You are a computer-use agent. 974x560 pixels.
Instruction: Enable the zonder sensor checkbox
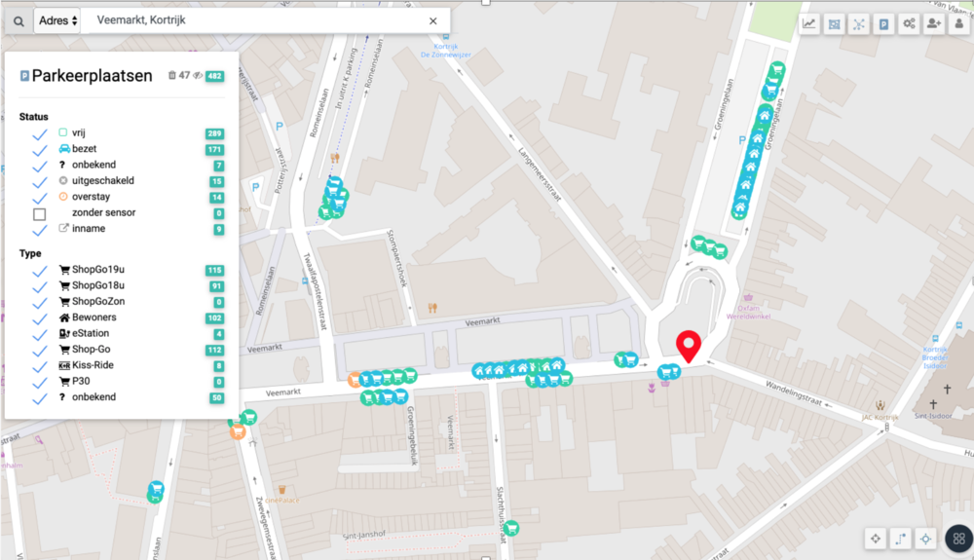pyautogui.click(x=40, y=214)
